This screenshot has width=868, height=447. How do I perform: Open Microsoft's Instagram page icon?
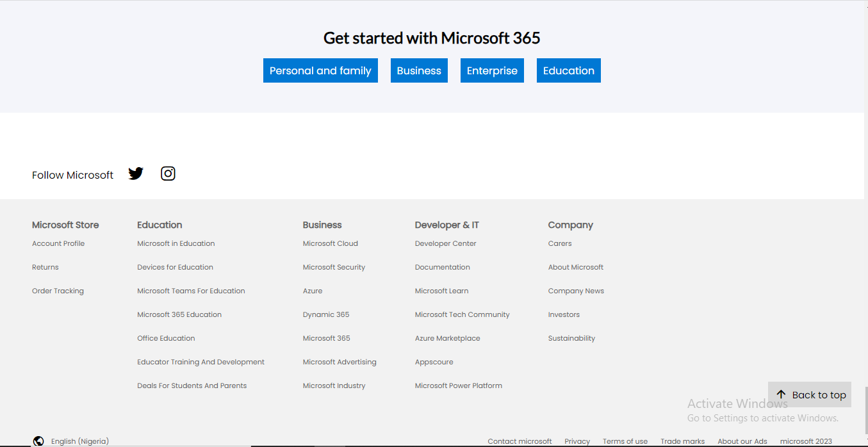168,174
